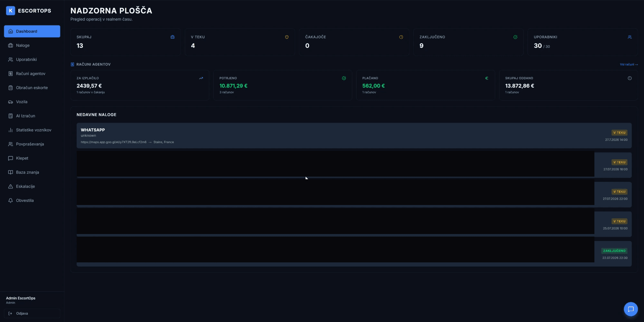644x322 pixels.
Task: Click the Računi agentov section header icon
Action: pyautogui.click(x=72, y=64)
